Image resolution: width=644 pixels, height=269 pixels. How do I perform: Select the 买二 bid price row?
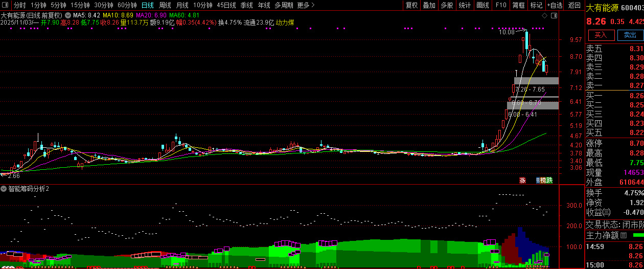[x=614, y=105]
